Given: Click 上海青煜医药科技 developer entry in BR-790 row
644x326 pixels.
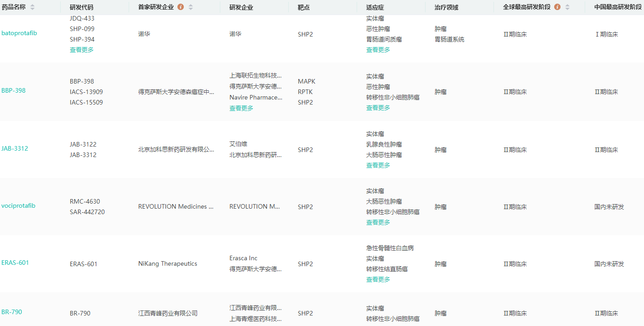Looking at the screenshot, I should (256, 319).
